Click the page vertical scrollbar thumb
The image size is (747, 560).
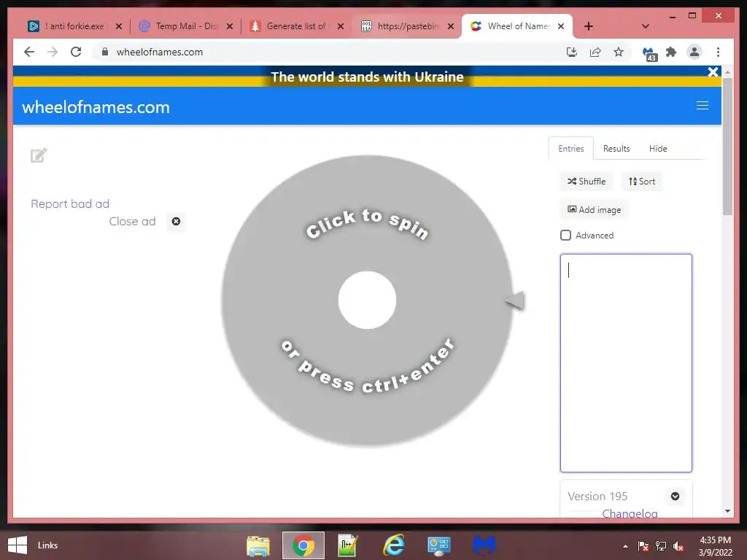(727, 146)
